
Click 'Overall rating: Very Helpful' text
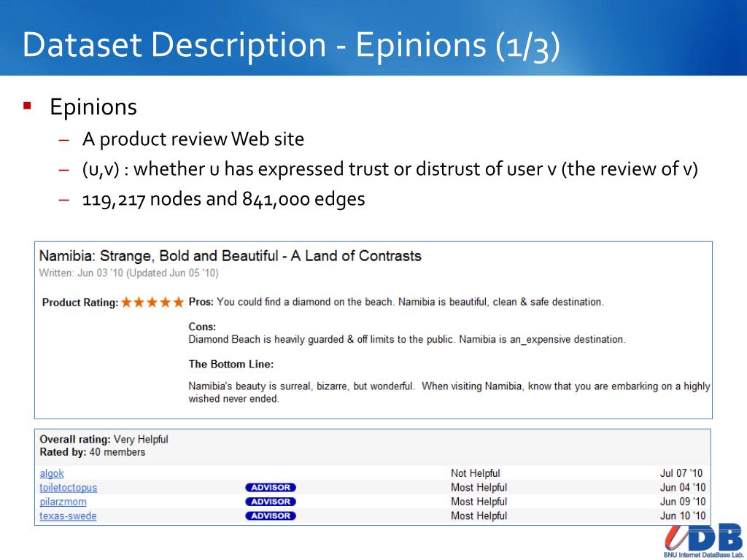104,440
